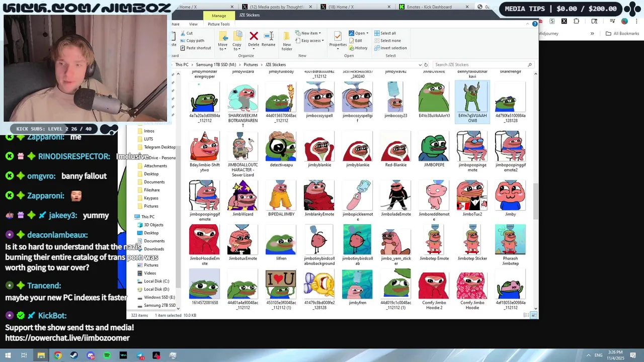Open the Chrome Extensions puzzle icon
The height and width of the screenshot is (362, 644).
[576, 21]
